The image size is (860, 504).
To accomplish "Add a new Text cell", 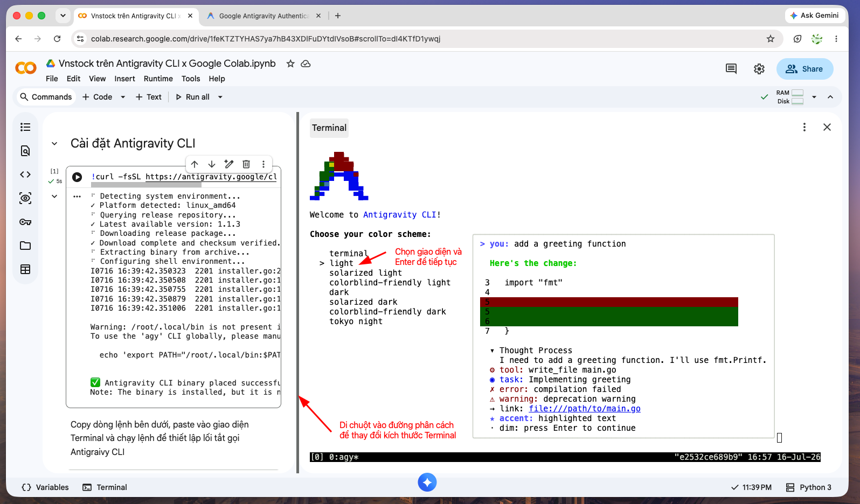I will click(148, 97).
